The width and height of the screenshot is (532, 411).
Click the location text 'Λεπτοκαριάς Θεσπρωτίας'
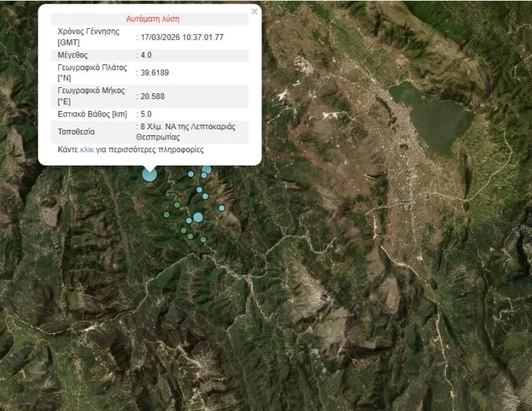[x=188, y=132]
